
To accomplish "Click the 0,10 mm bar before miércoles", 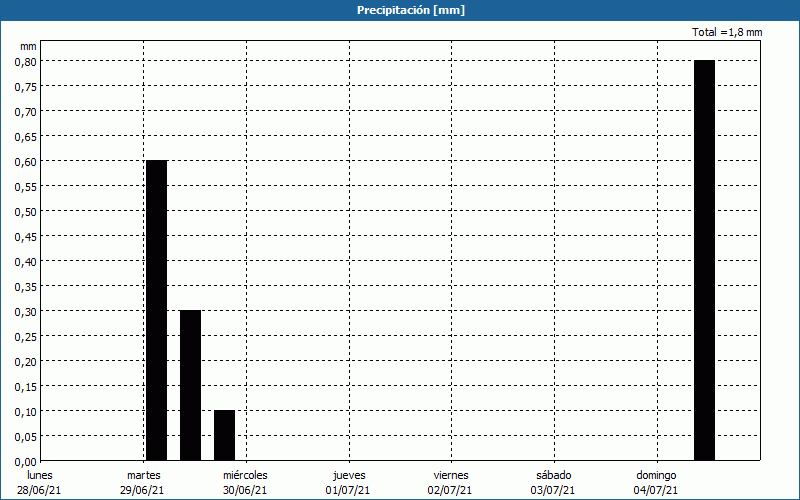I will click(x=224, y=435).
